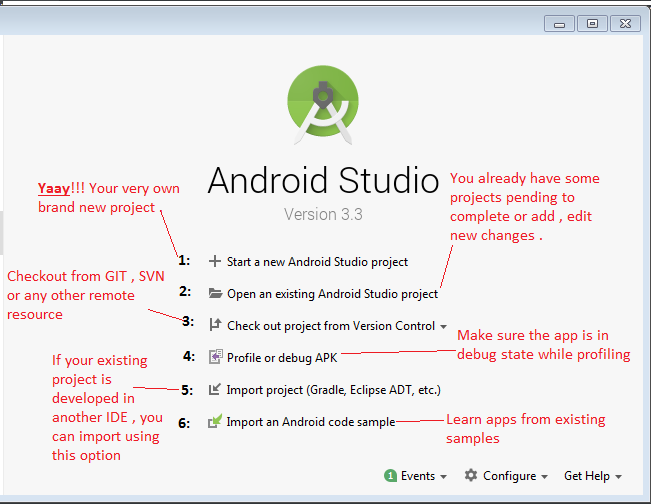Click the version control checkout arrow icon
Screen dimensions: 651x504
pyautogui.click(x=215, y=325)
